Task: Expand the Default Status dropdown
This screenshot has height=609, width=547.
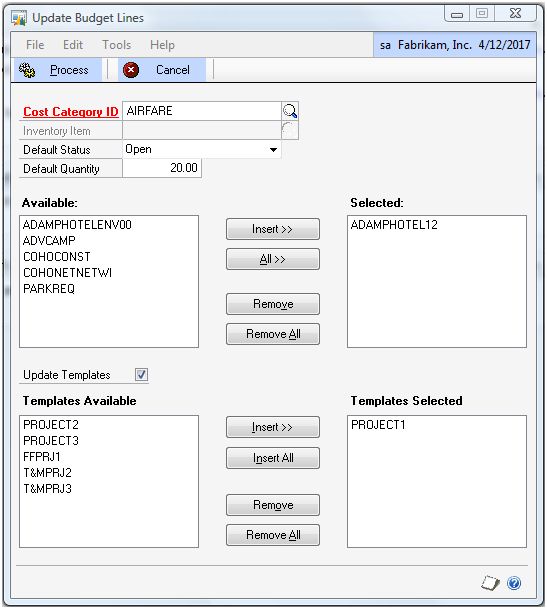Action: (x=274, y=150)
